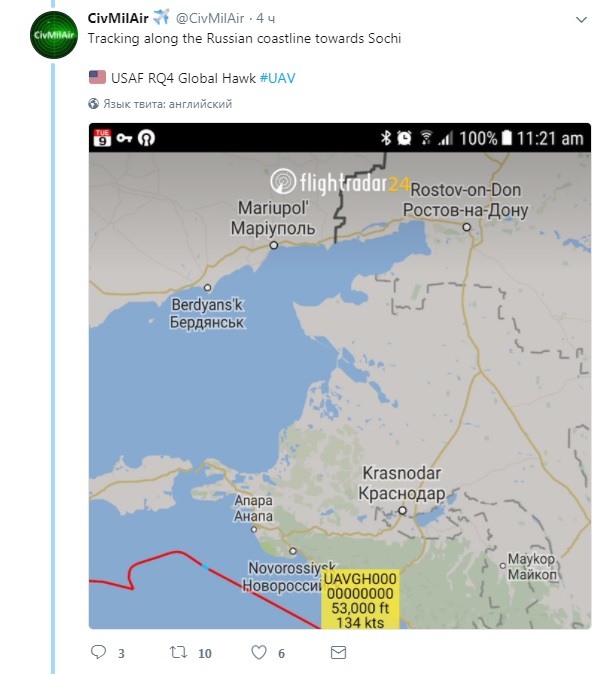Expand the tweet options chevron menu
The width and height of the screenshot is (612, 674).
[581, 20]
